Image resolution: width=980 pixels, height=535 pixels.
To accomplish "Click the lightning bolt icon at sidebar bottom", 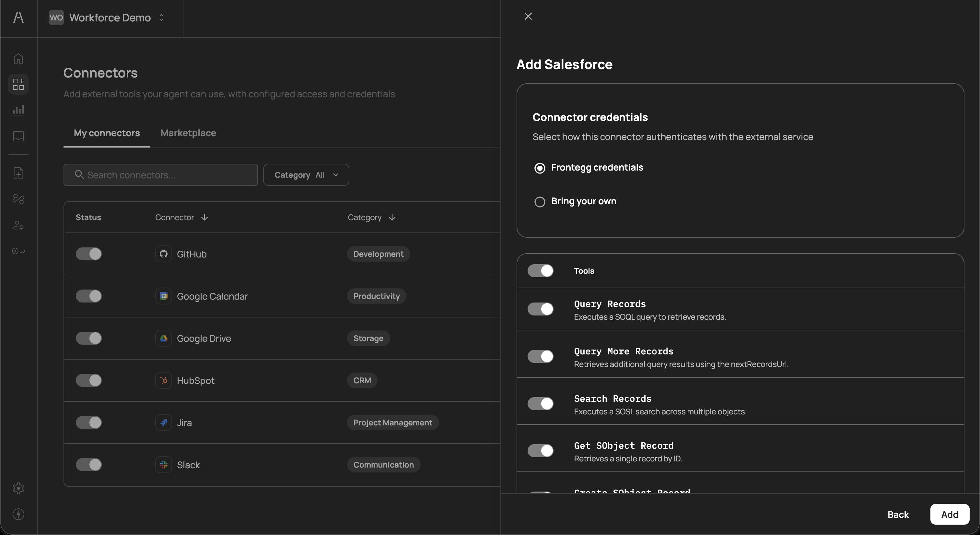I will click(x=18, y=515).
